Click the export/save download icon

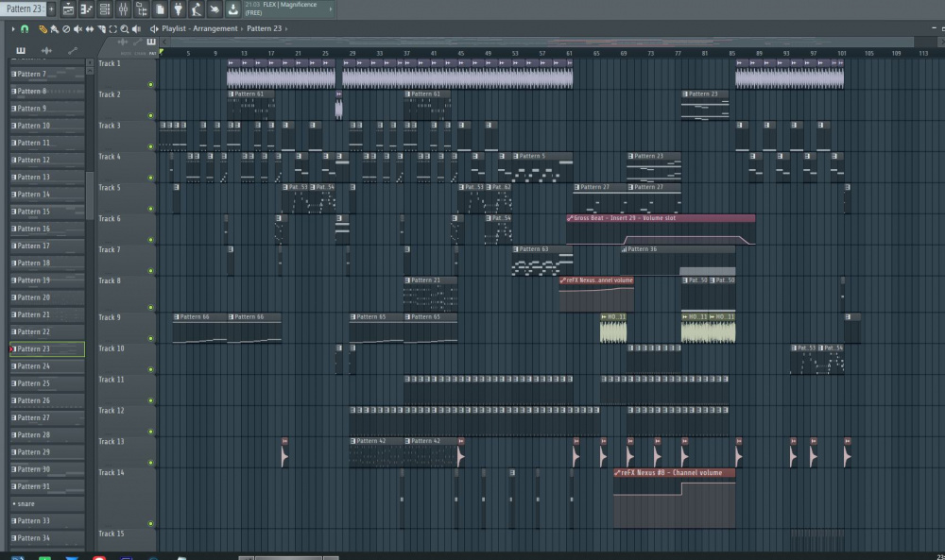click(x=232, y=9)
